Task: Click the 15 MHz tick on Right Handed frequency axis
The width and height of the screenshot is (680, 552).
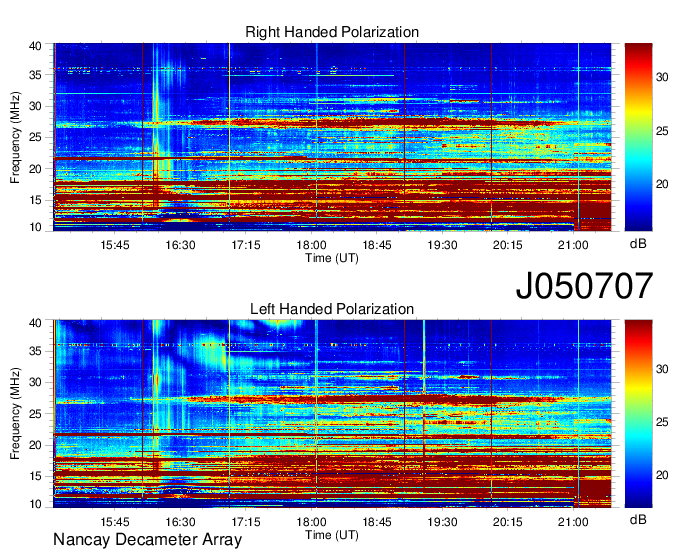Action: [36, 200]
